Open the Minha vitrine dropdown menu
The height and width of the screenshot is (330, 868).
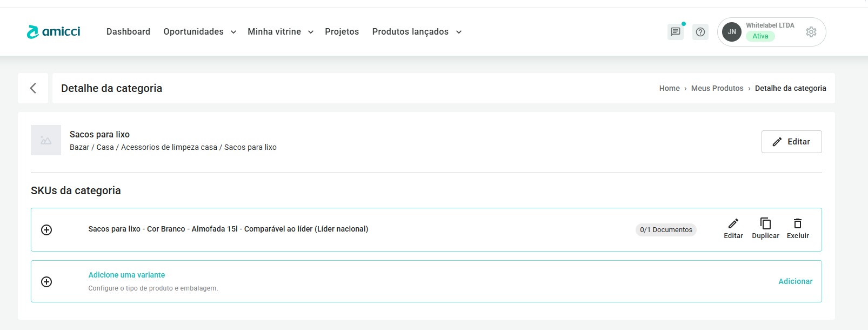pyautogui.click(x=280, y=32)
